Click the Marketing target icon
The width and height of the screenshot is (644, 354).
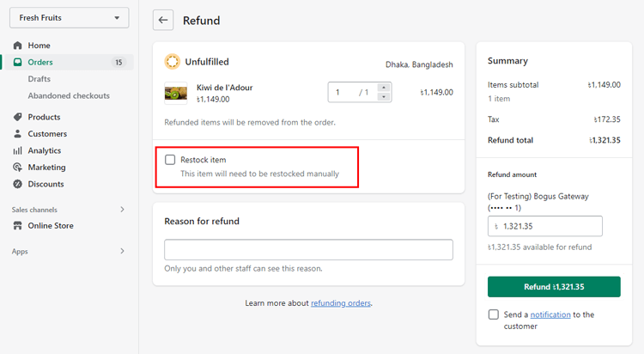[x=18, y=167]
